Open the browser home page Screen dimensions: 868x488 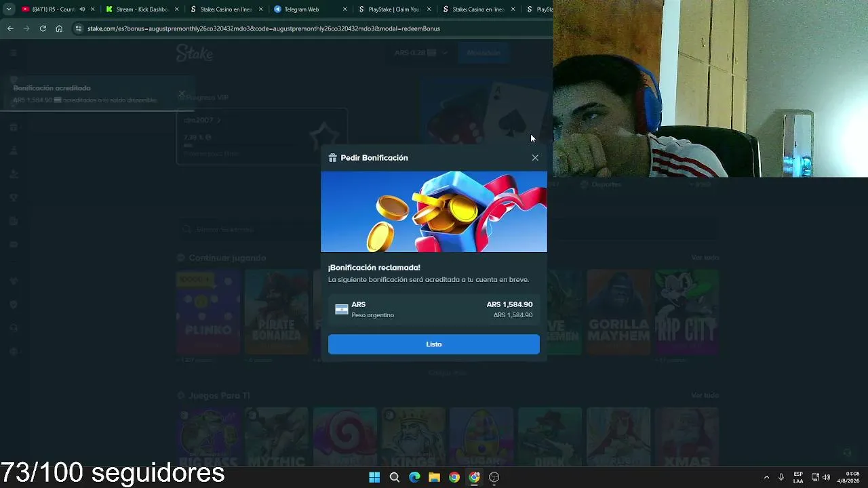click(59, 28)
